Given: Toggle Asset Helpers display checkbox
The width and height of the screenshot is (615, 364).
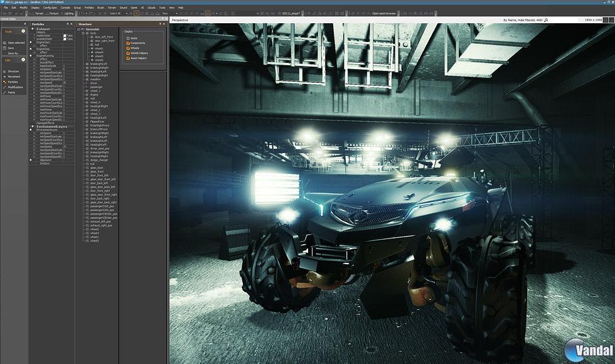Looking at the screenshot, I should coord(128,58).
